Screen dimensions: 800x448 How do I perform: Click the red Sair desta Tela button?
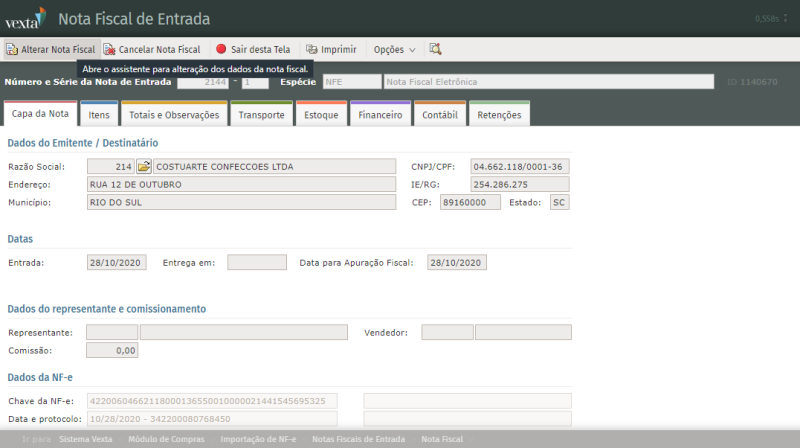[x=253, y=49]
